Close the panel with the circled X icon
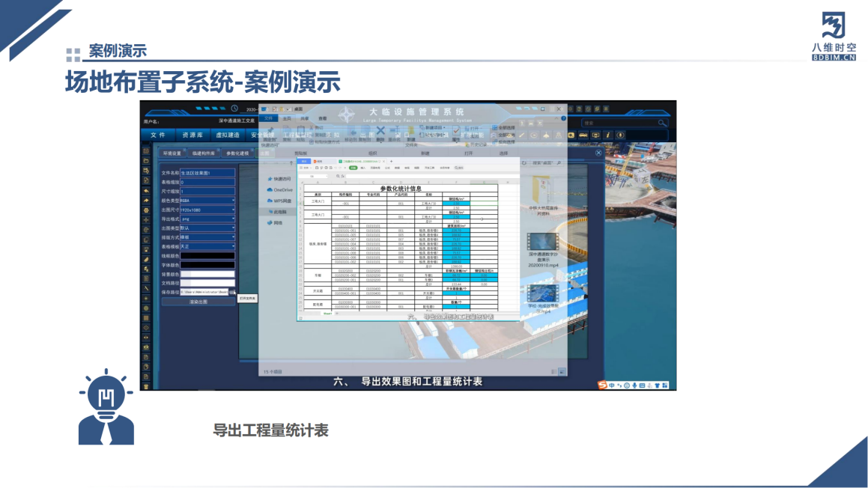 pos(598,153)
